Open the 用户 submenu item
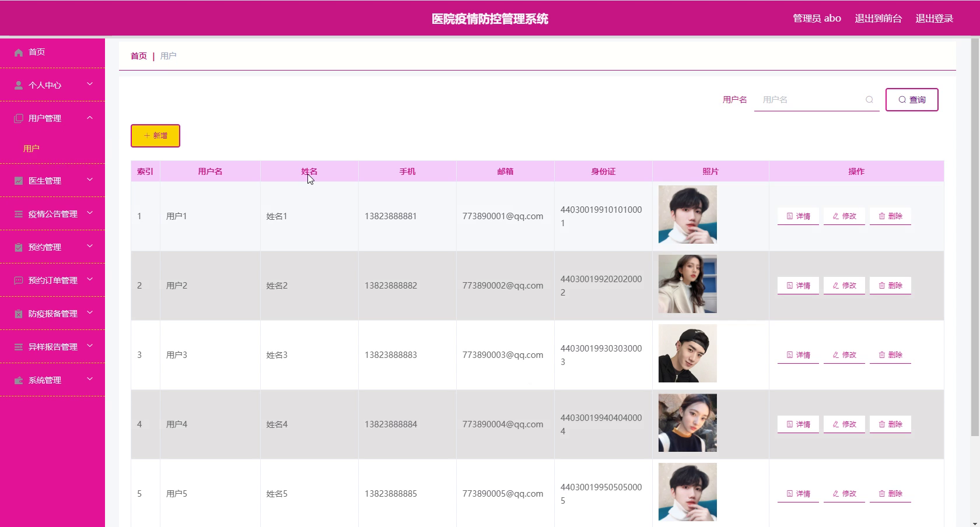The width and height of the screenshot is (980, 527). tap(32, 149)
